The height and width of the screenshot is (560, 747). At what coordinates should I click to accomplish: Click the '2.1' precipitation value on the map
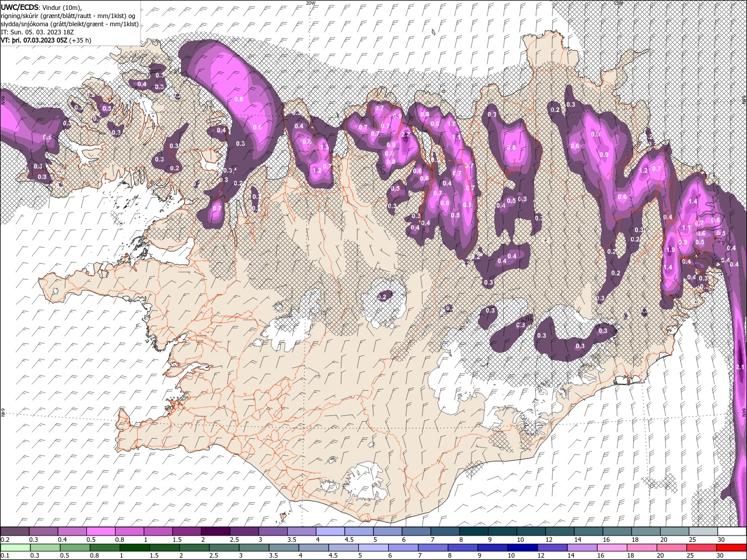pos(740,367)
